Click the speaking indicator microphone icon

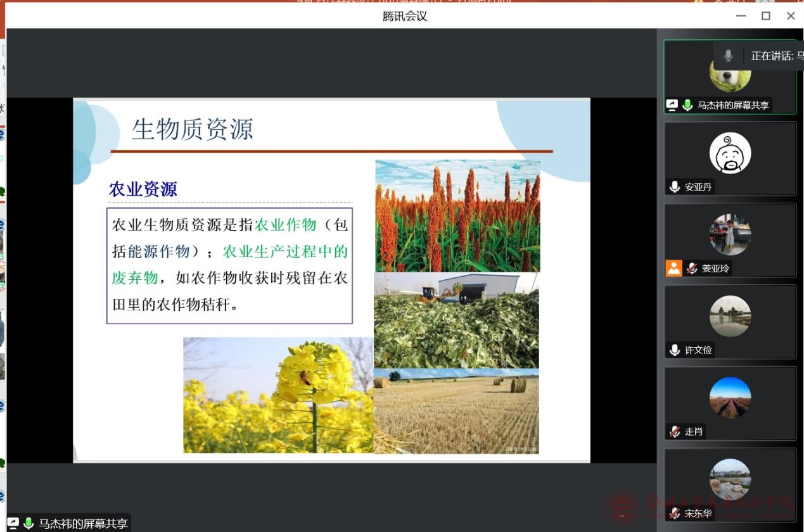pos(728,56)
